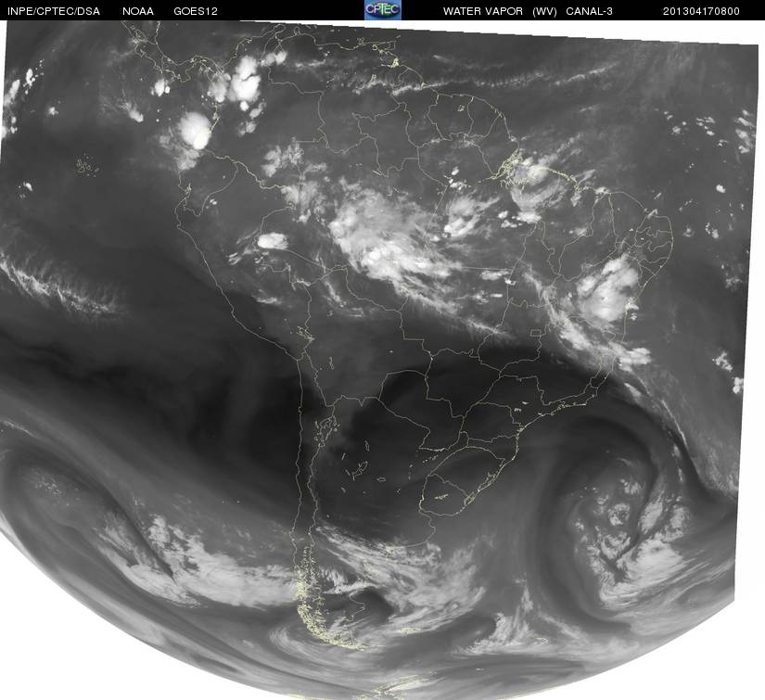
Task: Click the NOAA label in header
Action: click(x=138, y=11)
